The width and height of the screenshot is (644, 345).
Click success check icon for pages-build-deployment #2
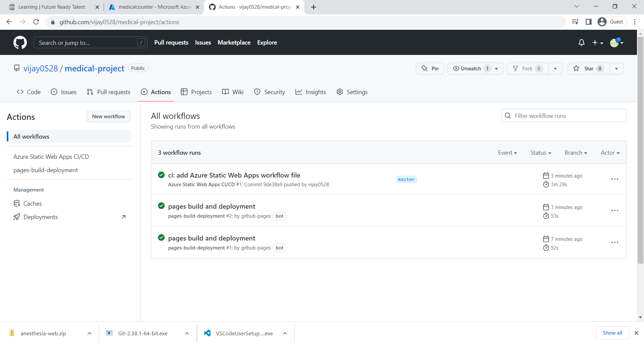[x=161, y=206]
